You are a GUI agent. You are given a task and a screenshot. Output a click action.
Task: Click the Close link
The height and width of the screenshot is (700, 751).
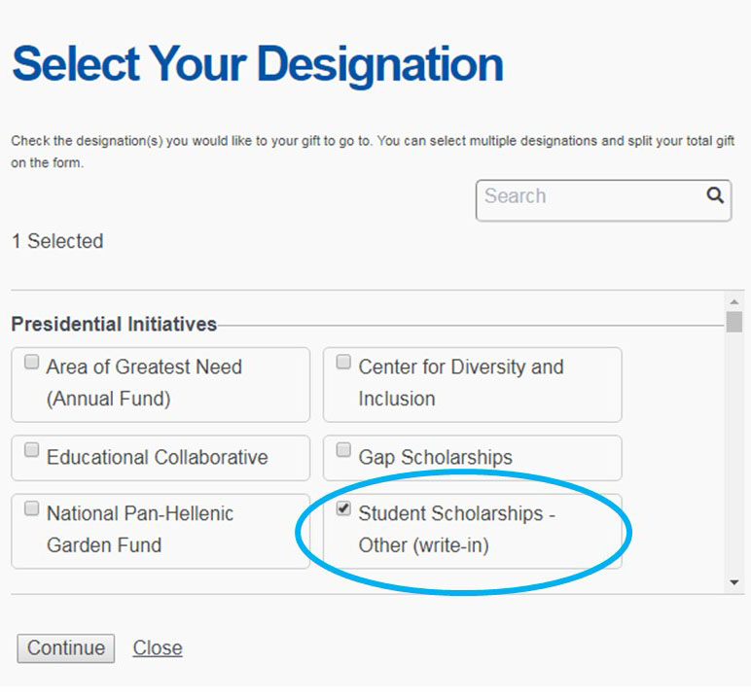pos(157,647)
